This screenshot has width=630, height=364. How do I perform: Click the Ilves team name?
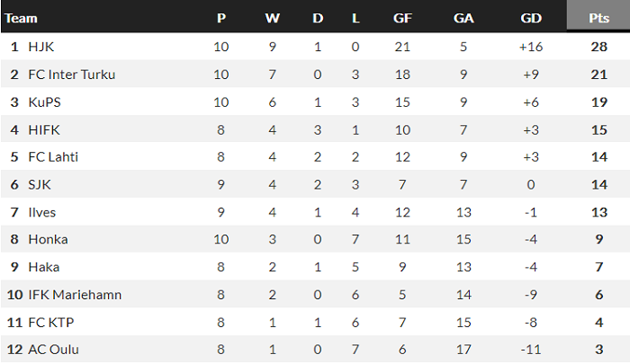tap(42, 212)
